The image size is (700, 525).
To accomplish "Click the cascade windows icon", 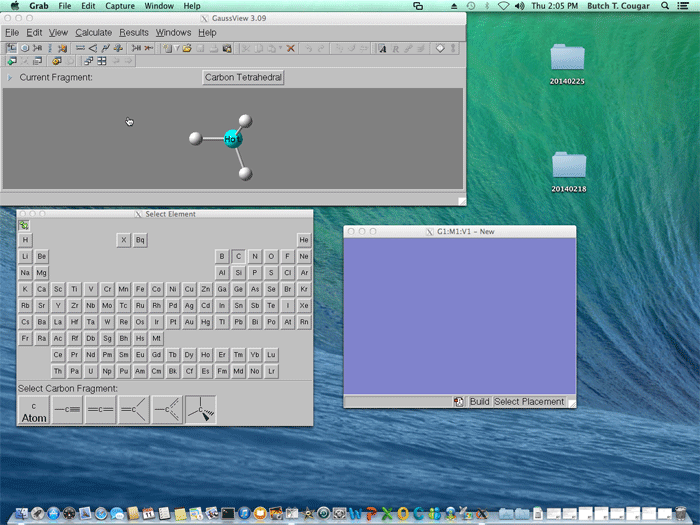I will click(88, 61).
